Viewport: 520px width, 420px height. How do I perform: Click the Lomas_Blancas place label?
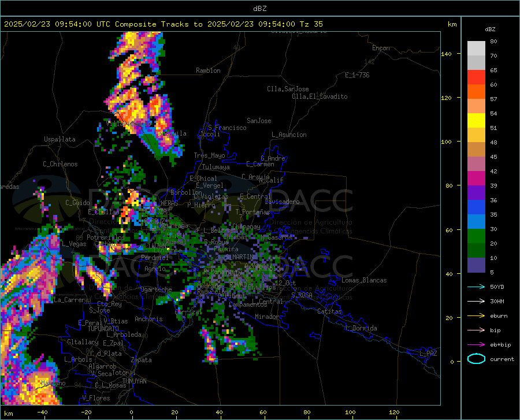pos(364,280)
